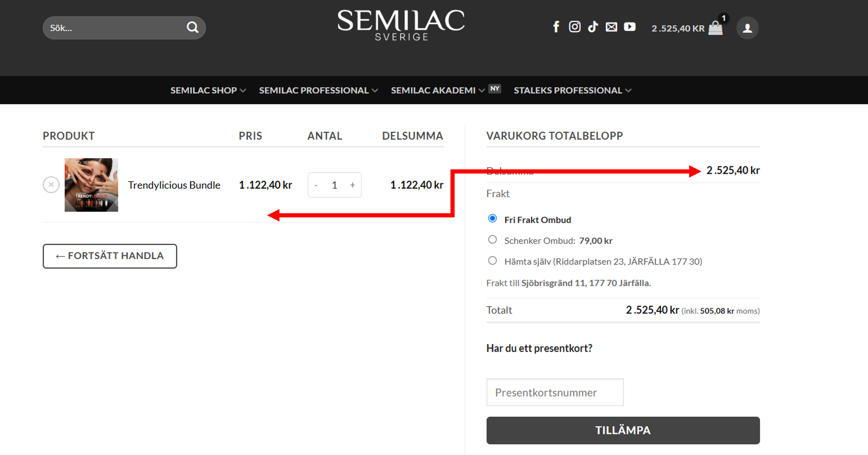Remove Trendylicious Bundle from cart
Screen dimensions: 868x455
click(51, 185)
